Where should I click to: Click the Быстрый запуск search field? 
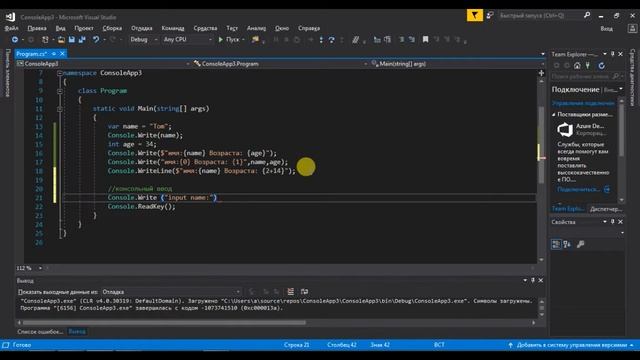tap(540, 15)
